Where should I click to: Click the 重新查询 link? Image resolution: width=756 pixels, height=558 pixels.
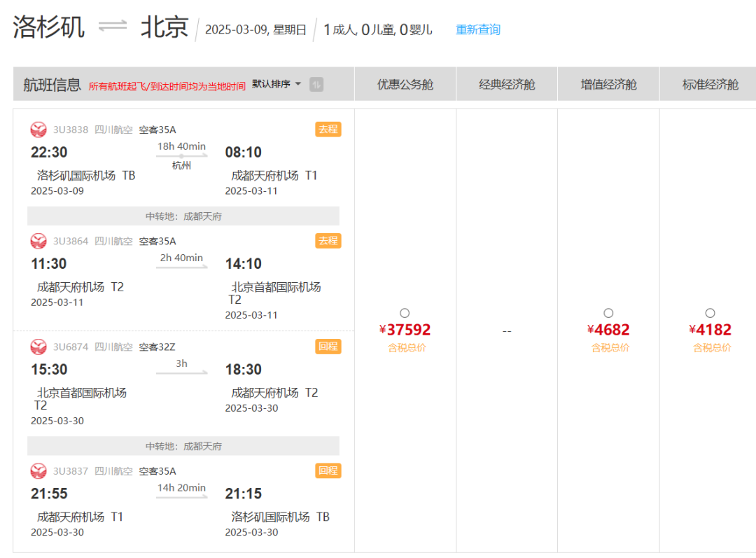click(478, 29)
